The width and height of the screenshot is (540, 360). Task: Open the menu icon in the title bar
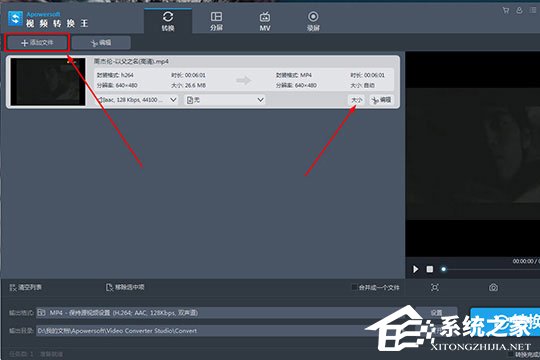(x=533, y=10)
